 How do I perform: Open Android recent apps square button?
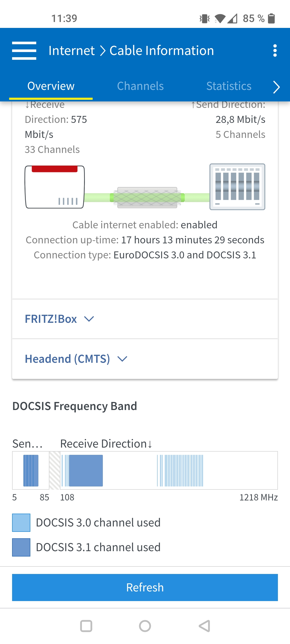pyautogui.click(x=86, y=626)
